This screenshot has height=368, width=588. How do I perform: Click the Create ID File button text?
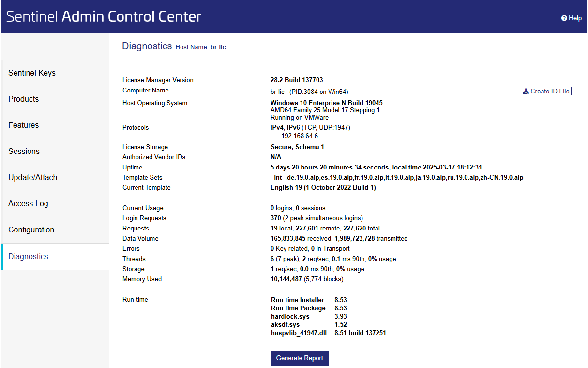(550, 91)
